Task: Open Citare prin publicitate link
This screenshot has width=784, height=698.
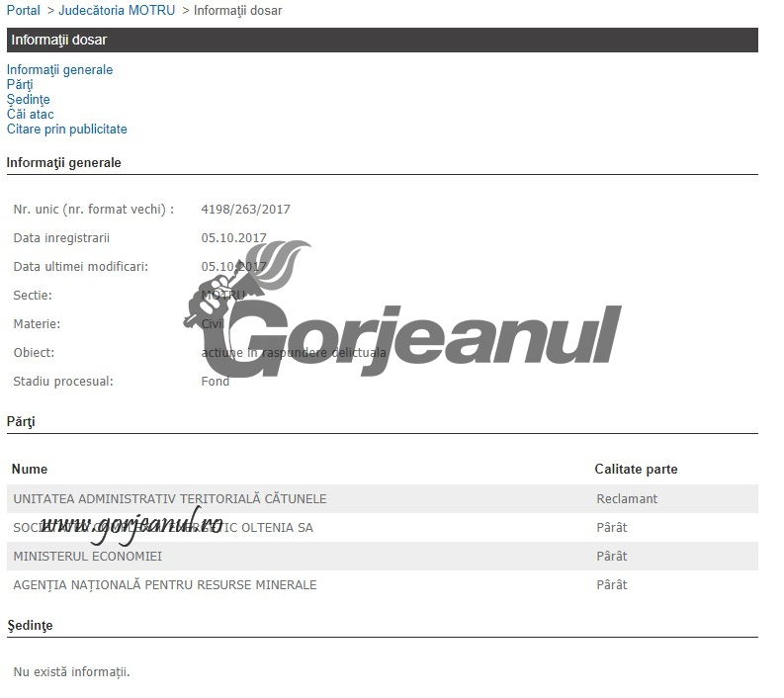Action: (66, 130)
